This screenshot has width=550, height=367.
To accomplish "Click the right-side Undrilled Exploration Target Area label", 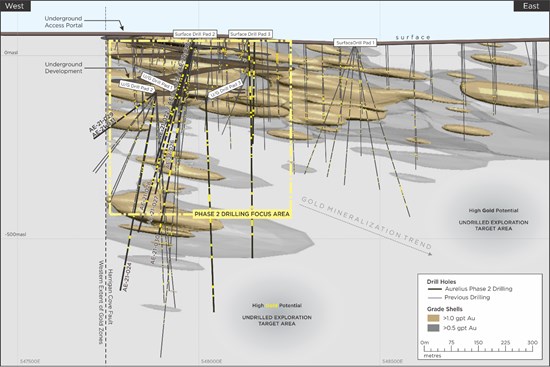I will (x=493, y=225).
